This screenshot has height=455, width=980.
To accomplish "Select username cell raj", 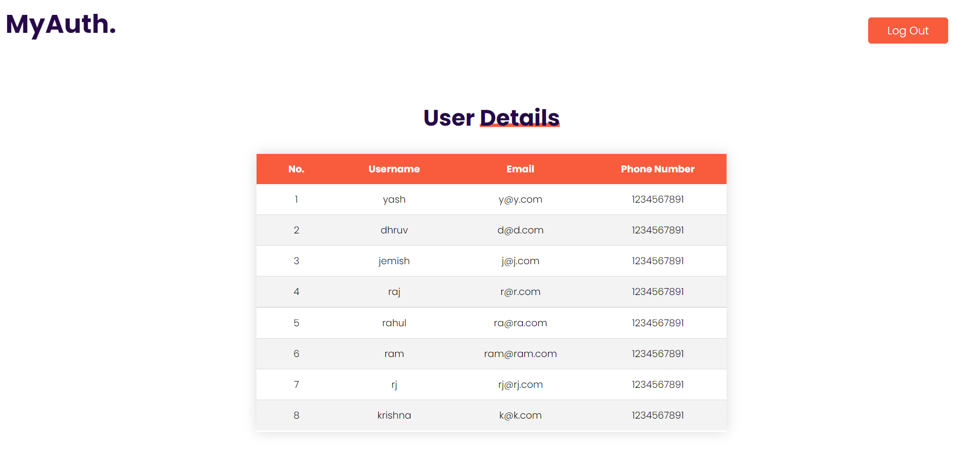I will click(x=394, y=292).
